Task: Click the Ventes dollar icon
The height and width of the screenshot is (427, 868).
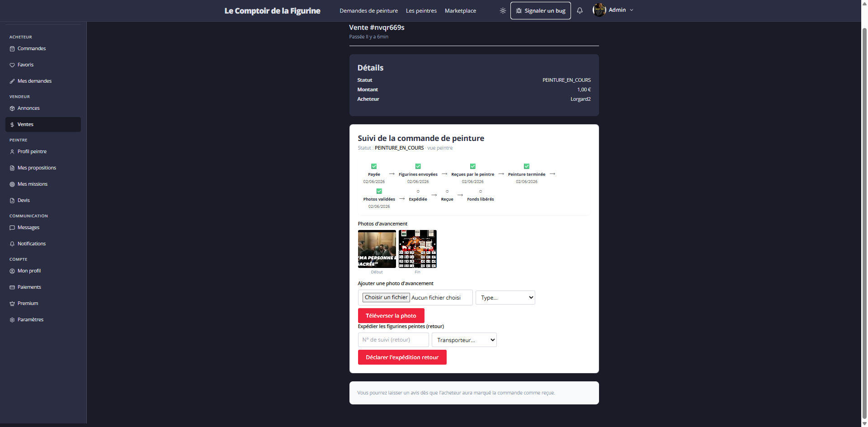Action: 12,125
